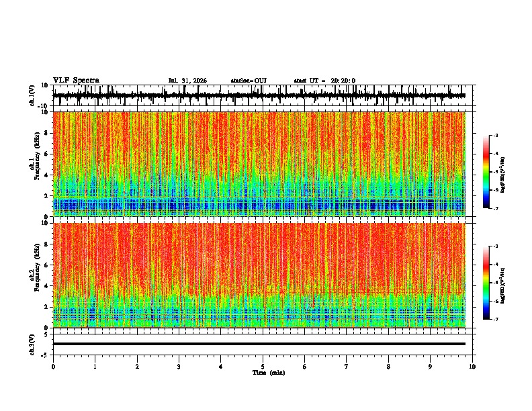The height and width of the screenshot is (411, 532).
Task: Click the "ch.1(V)" waveform axis label
Action: (x=32, y=95)
